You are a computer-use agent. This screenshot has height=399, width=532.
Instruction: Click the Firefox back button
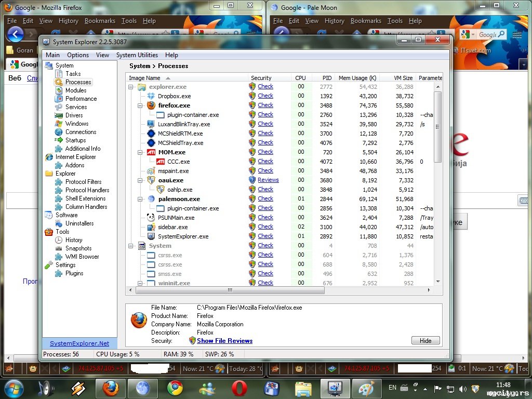pyautogui.click(x=15, y=34)
